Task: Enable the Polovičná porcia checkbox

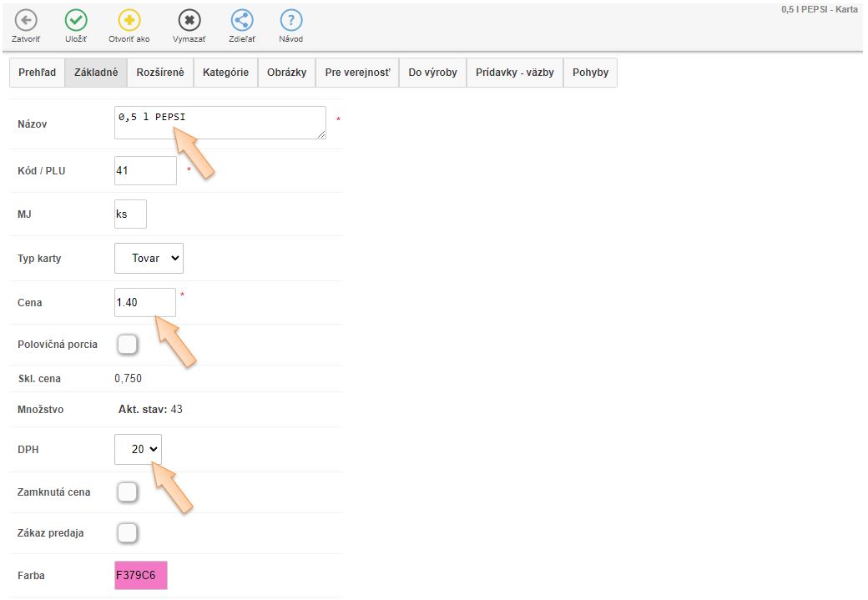Action: click(x=127, y=345)
